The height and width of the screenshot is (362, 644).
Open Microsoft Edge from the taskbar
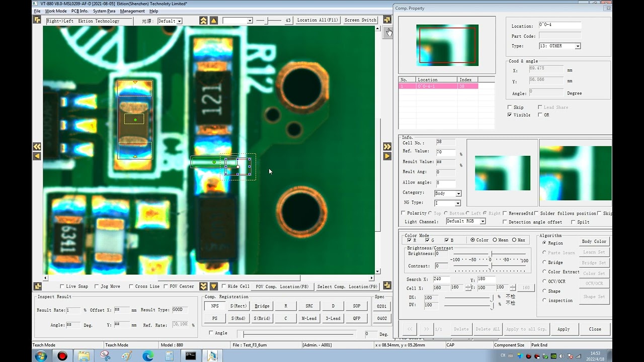click(x=148, y=356)
